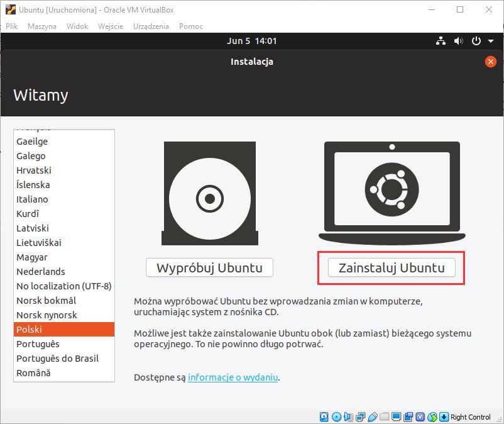504x424 pixels.
Task: Close the VirtualBox window
Action: 488,9
